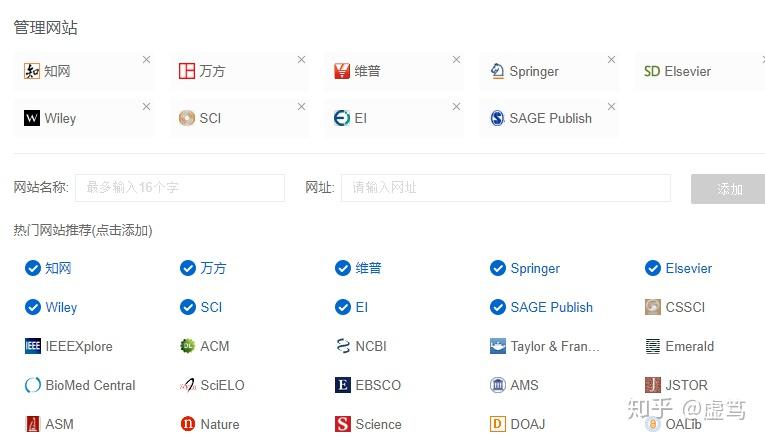
Task: Uncheck SCI in recommended sites
Action: [x=188, y=307]
